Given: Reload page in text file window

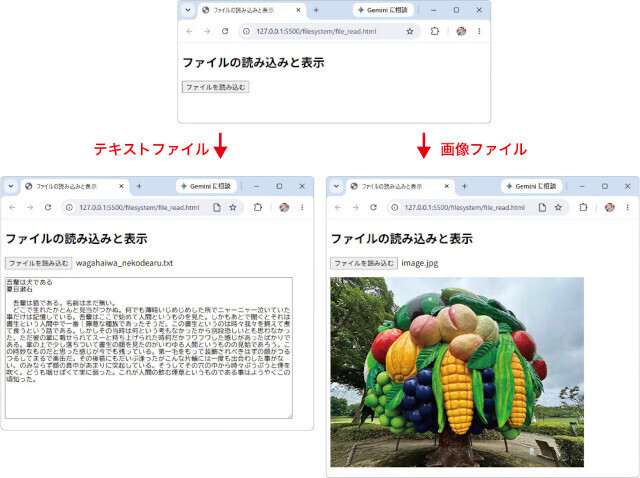Looking at the screenshot, I should tap(48, 208).
